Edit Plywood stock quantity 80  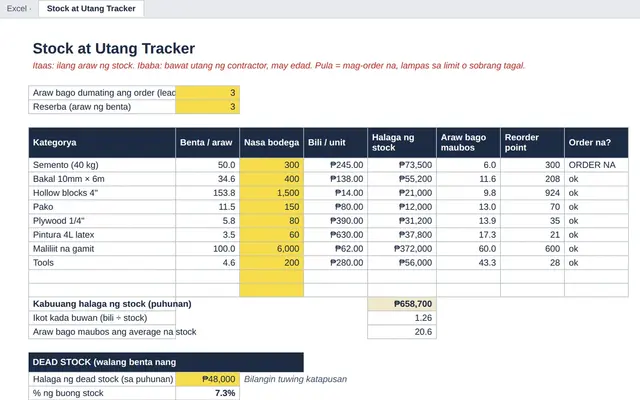[x=271, y=221]
